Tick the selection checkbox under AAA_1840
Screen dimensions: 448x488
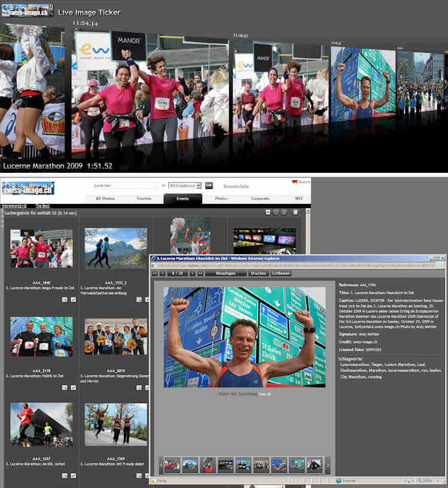(73, 300)
